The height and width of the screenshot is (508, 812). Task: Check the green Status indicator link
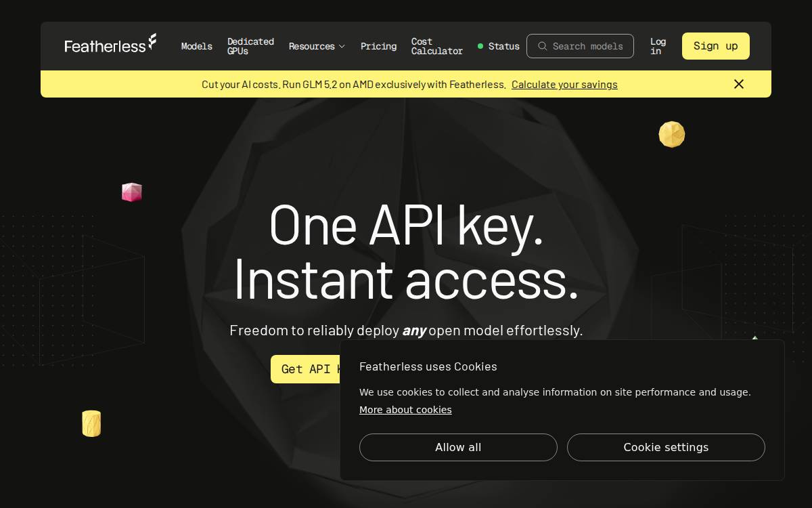(499, 46)
